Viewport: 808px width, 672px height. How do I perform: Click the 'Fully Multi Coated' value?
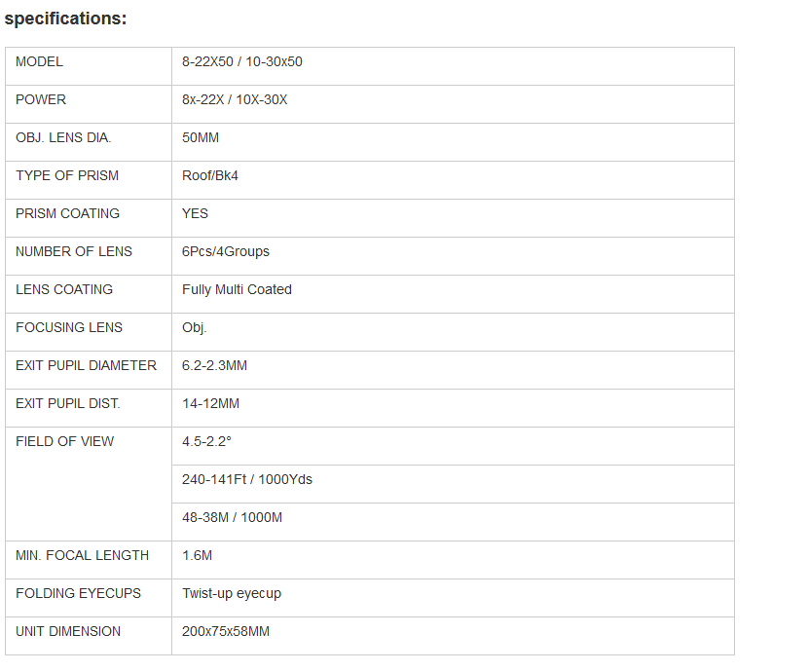click(237, 290)
